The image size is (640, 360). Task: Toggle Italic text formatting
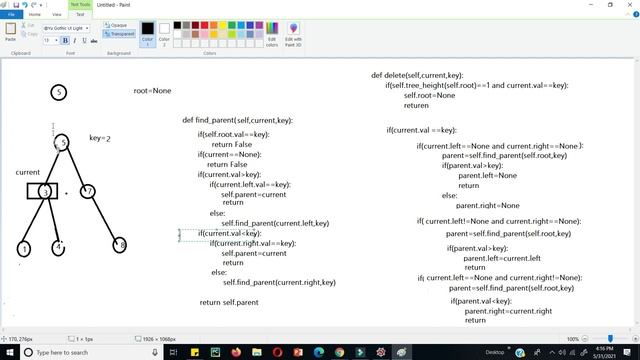coord(75,40)
